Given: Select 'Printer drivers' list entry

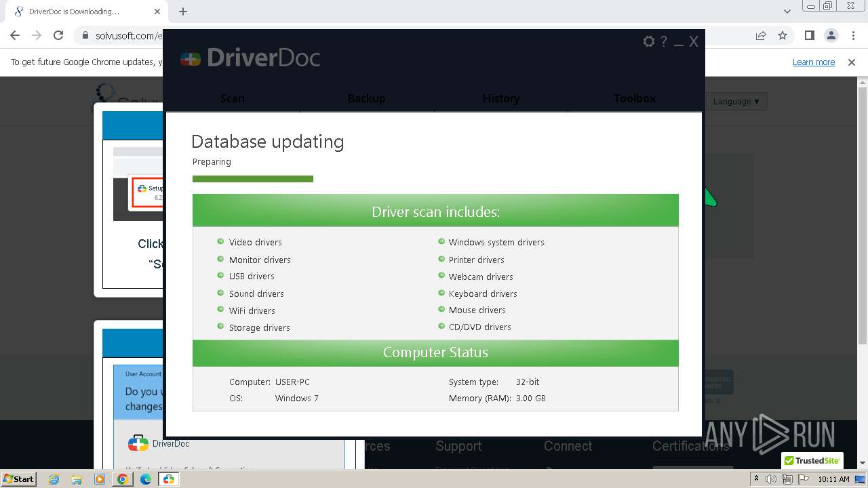Looking at the screenshot, I should click(477, 260).
